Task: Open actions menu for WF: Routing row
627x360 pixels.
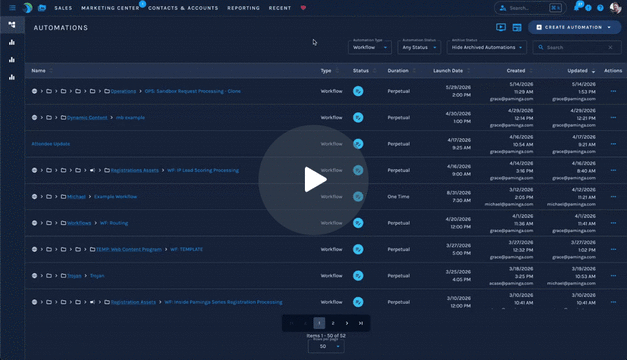Action: coord(613,223)
